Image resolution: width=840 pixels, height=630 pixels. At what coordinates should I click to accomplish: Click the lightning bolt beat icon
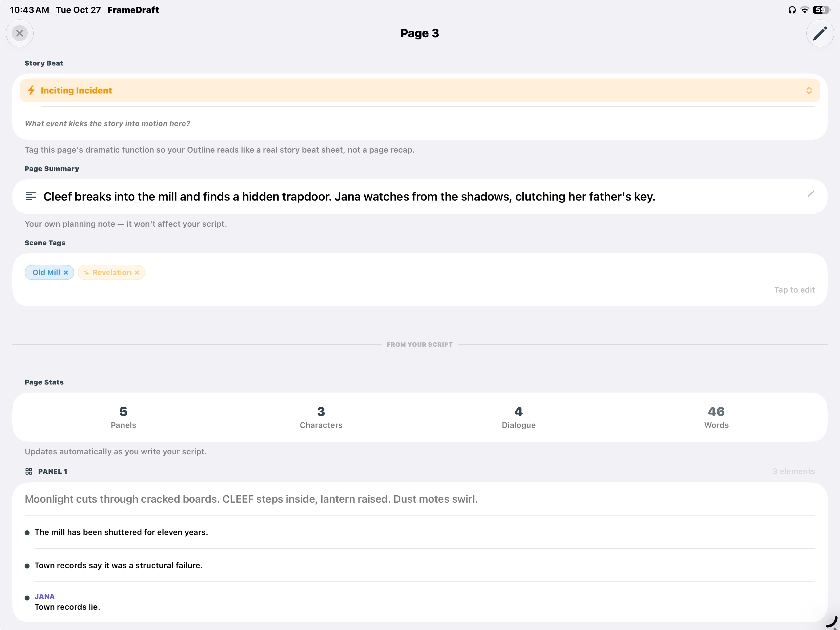coord(32,90)
